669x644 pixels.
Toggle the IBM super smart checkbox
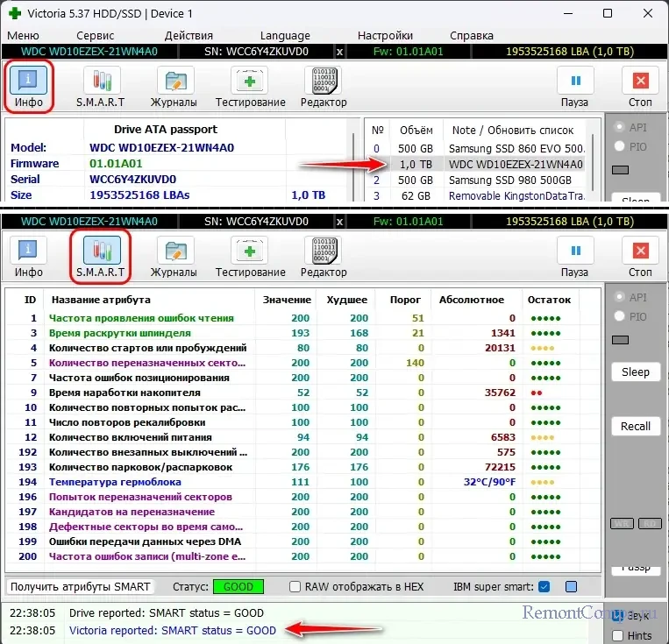coord(544,586)
